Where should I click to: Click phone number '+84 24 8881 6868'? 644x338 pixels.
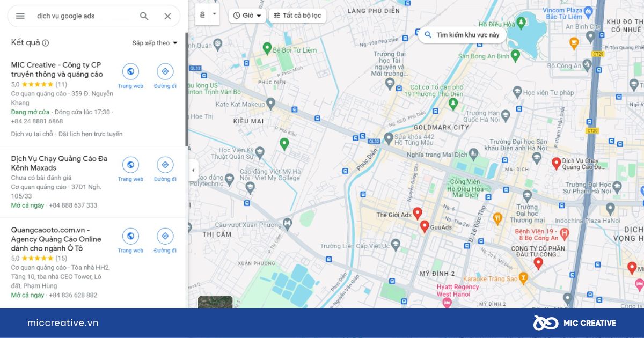pos(37,121)
